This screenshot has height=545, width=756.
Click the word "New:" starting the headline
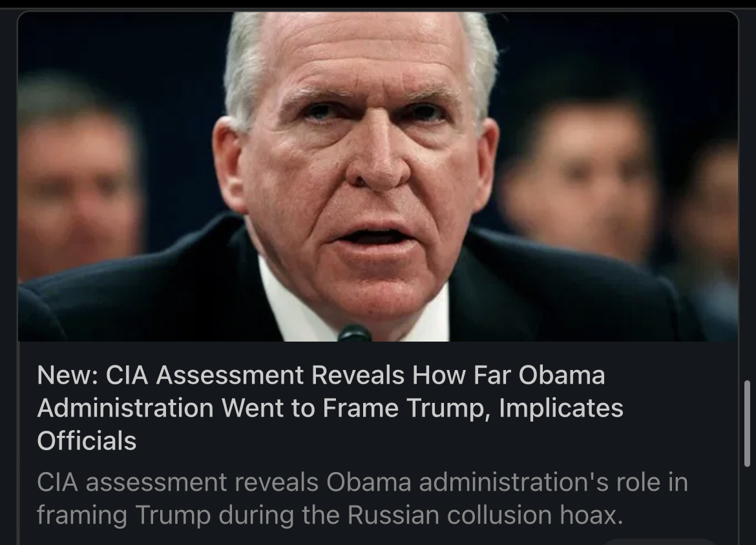(68, 375)
